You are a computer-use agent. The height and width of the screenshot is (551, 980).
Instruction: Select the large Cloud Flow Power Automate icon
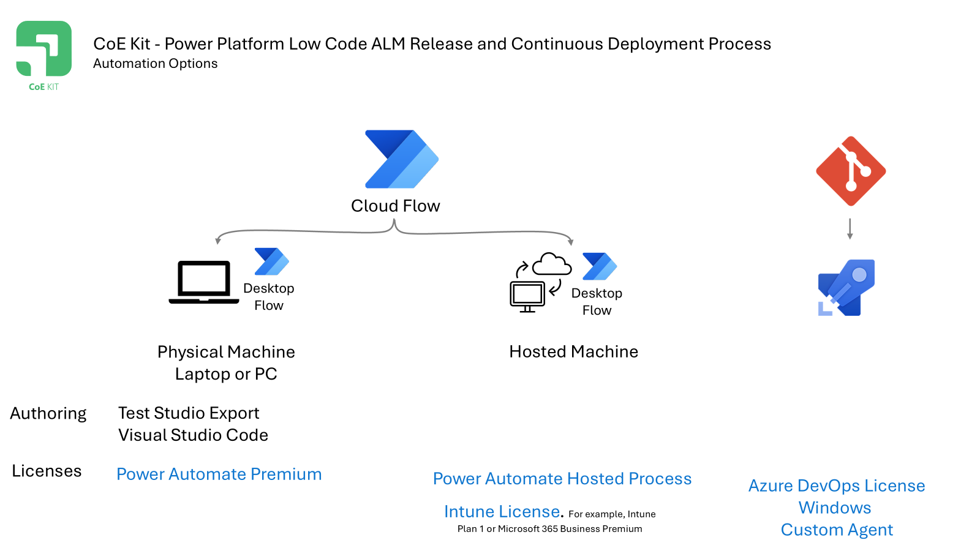tap(402, 159)
